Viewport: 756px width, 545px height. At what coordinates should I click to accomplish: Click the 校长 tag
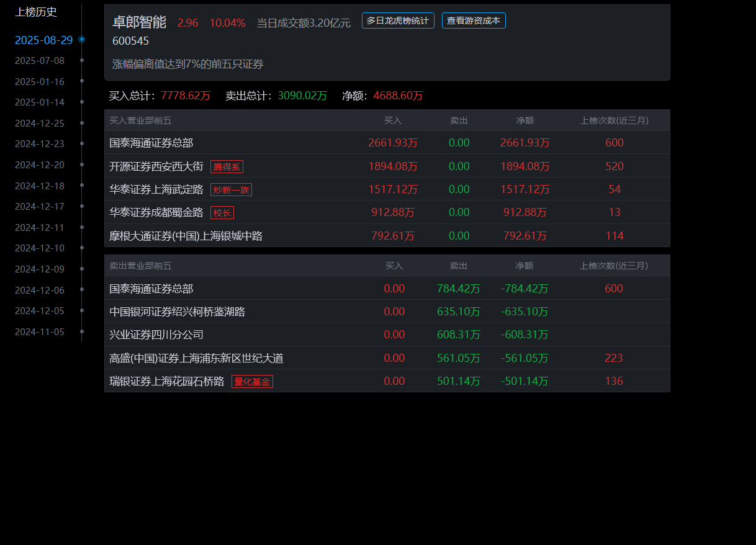(x=222, y=212)
